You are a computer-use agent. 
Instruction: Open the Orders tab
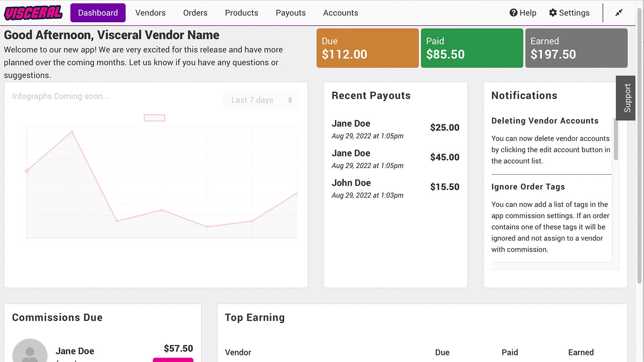coord(195,13)
